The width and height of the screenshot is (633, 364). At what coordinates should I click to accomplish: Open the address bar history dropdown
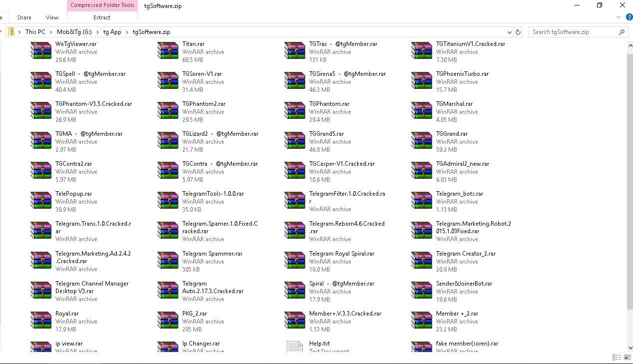click(509, 32)
